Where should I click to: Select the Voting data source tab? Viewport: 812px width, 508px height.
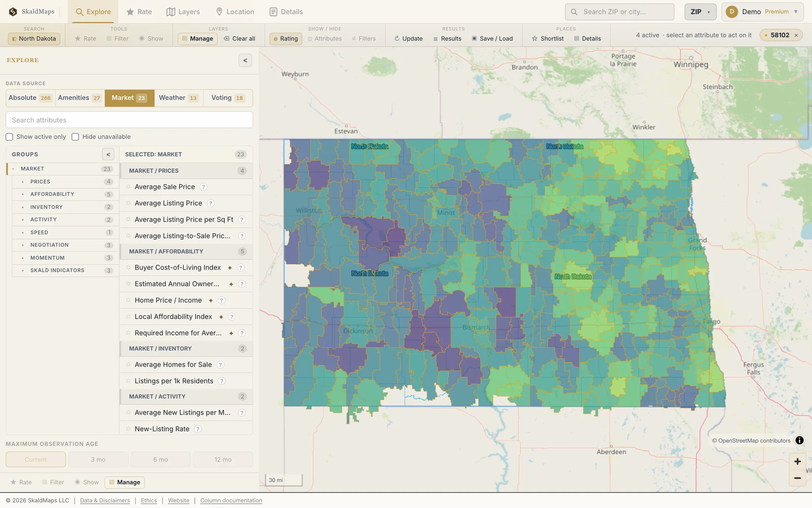click(228, 98)
